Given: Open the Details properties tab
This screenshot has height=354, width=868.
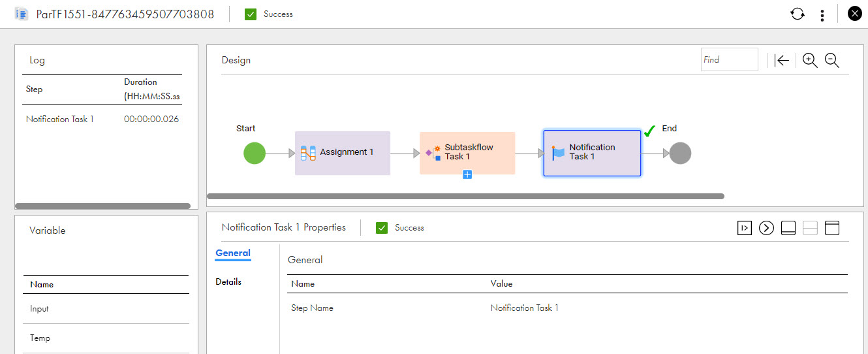Looking at the screenshot, I should click(x=228, y=282).
